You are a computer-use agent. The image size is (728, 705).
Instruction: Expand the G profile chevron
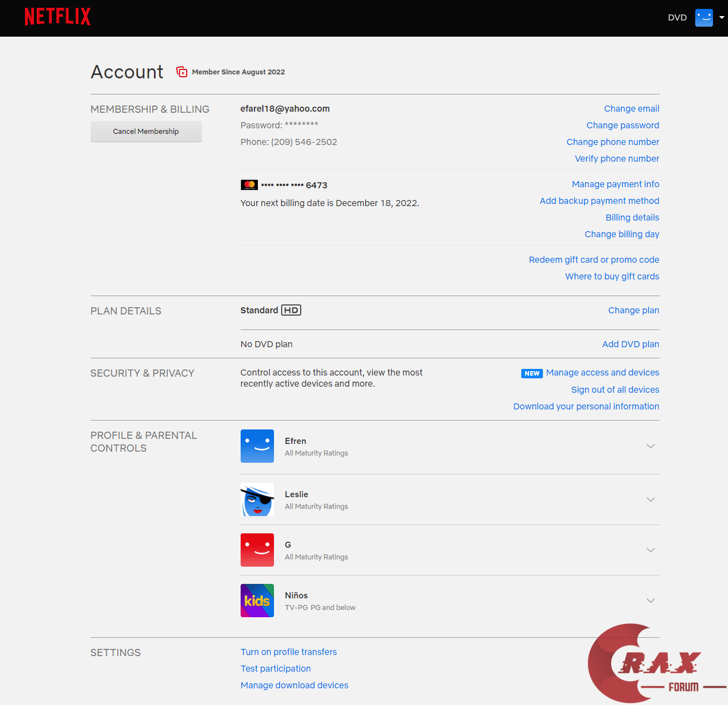coord(651,550)
